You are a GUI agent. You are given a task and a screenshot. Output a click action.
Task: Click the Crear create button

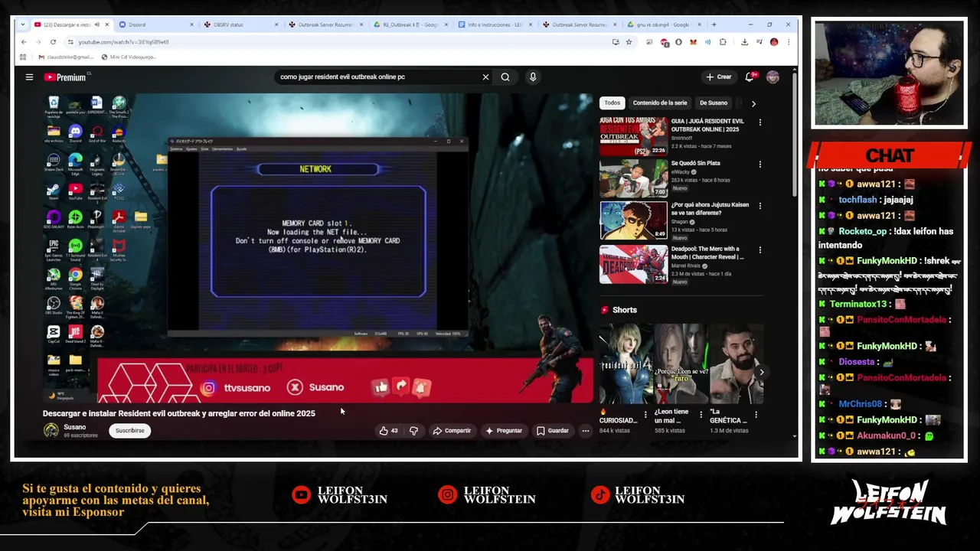coord(719,77)
